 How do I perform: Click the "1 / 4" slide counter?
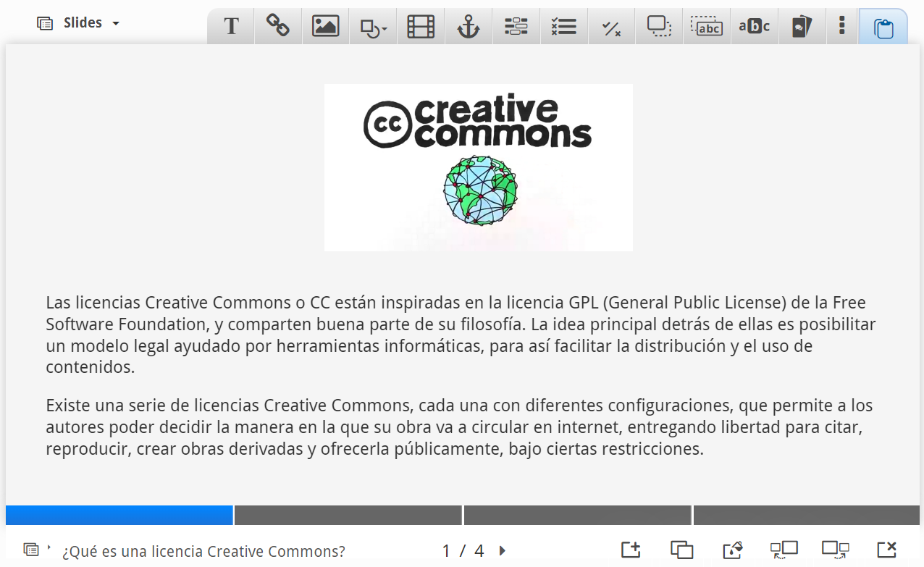click(x=463, y=551)
